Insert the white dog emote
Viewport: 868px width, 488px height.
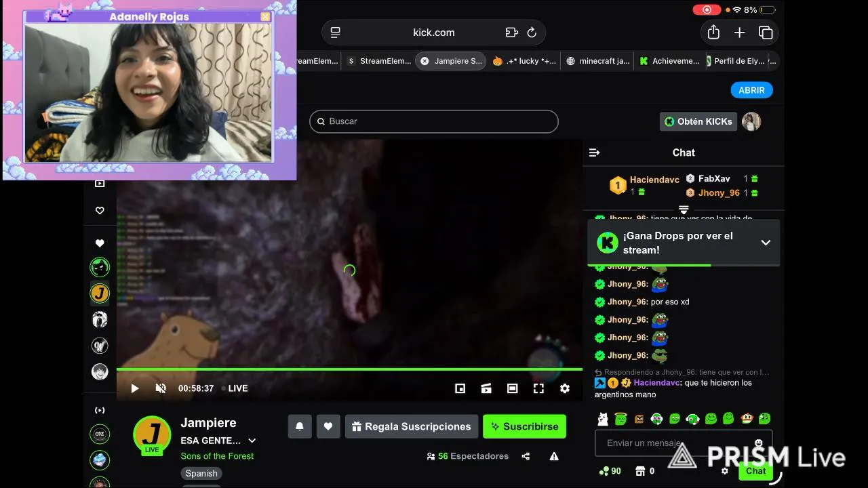click(x=603, y=419)
